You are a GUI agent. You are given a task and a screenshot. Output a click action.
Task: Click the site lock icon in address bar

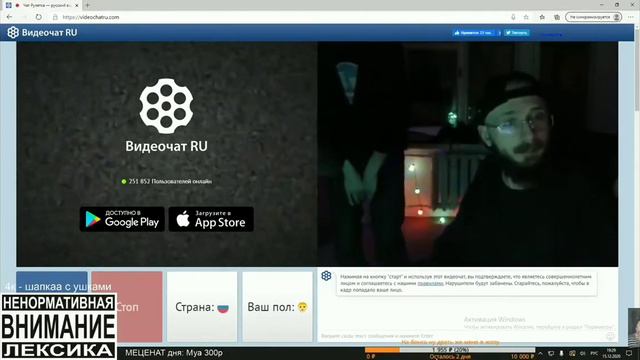tap(55, 17)
